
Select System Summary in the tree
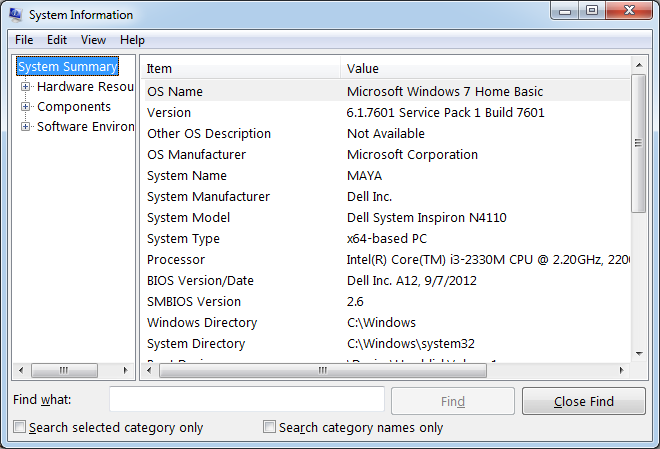point(67,66)
